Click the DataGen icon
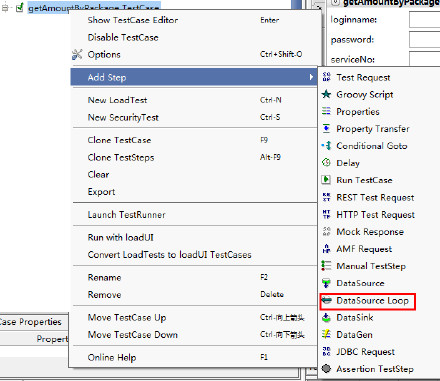440x381 pixels. tap(326, 334)
